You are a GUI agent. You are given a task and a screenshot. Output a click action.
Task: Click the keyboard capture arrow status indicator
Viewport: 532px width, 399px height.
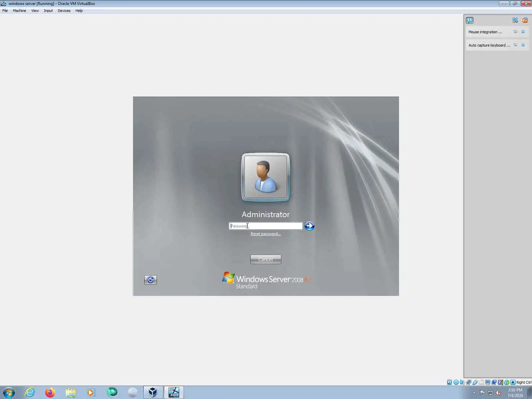pos(513,382)
